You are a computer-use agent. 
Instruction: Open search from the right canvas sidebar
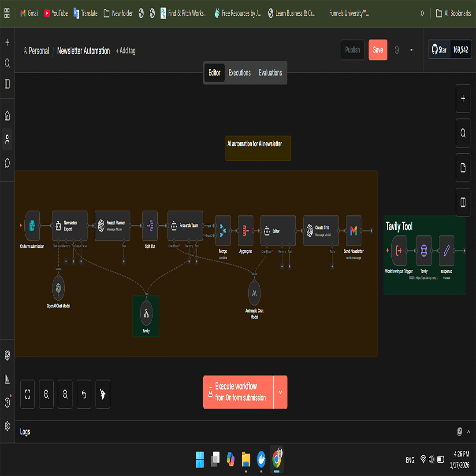tap(463, 133)
